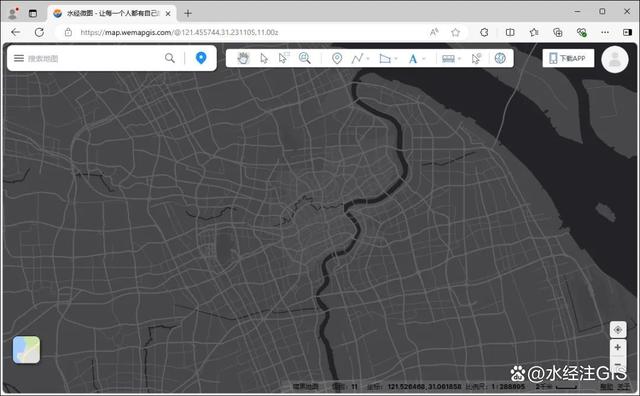
Task: Select the browser tab for the map site
Action: 112,13
